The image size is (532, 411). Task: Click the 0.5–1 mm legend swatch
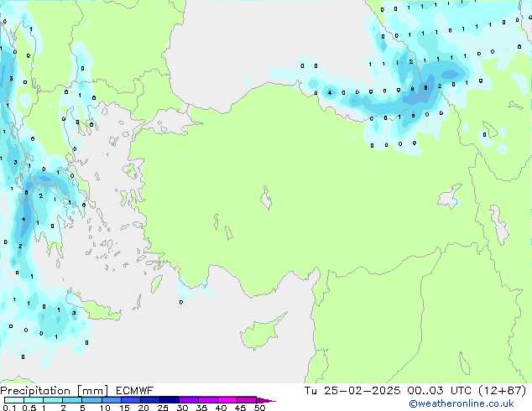point(34,400)
